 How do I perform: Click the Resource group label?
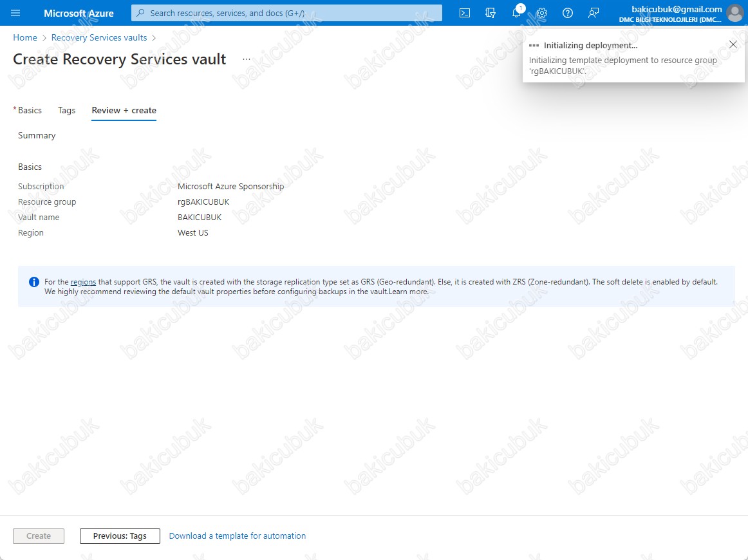point(47,201)
